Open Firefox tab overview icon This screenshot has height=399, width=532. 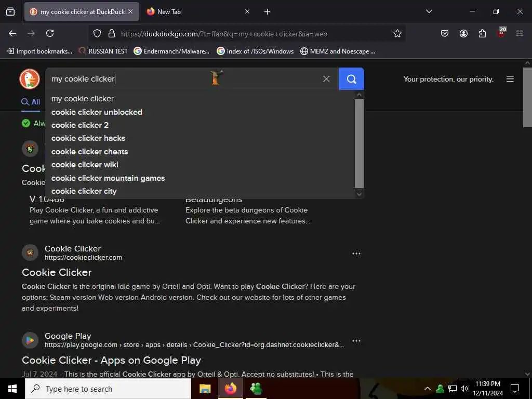coord(10,11)
